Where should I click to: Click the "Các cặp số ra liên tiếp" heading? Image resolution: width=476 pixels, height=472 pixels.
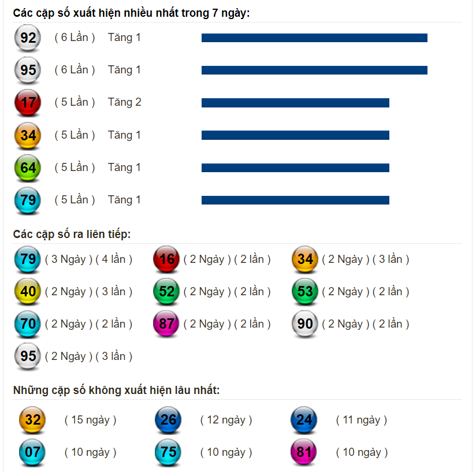click(x=72, y=235)
